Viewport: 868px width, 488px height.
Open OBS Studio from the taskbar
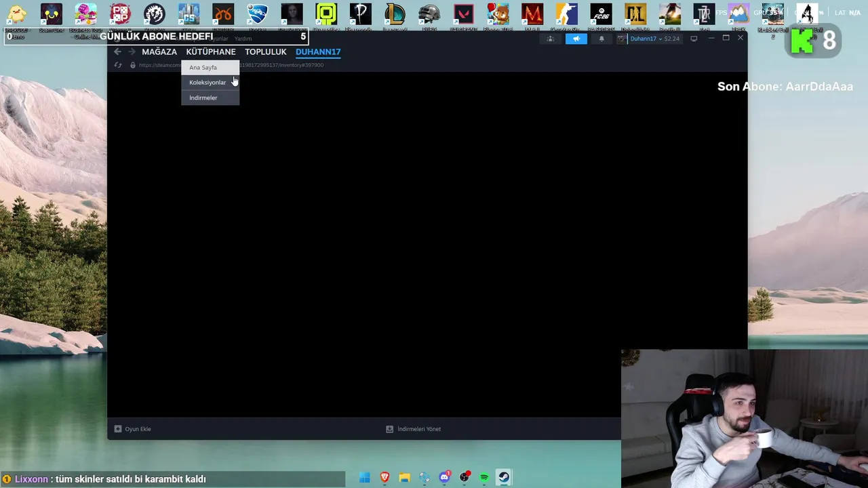[x=465, y=478]
